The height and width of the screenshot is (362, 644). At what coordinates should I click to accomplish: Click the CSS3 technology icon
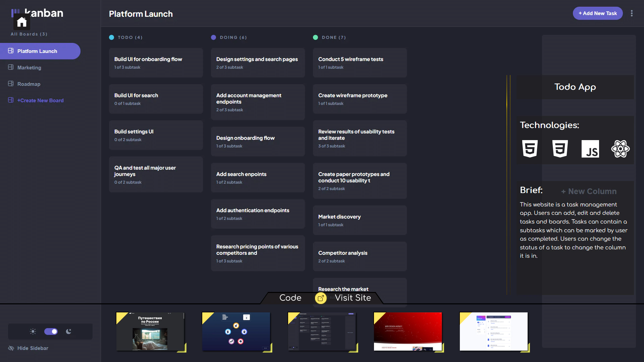560,149
